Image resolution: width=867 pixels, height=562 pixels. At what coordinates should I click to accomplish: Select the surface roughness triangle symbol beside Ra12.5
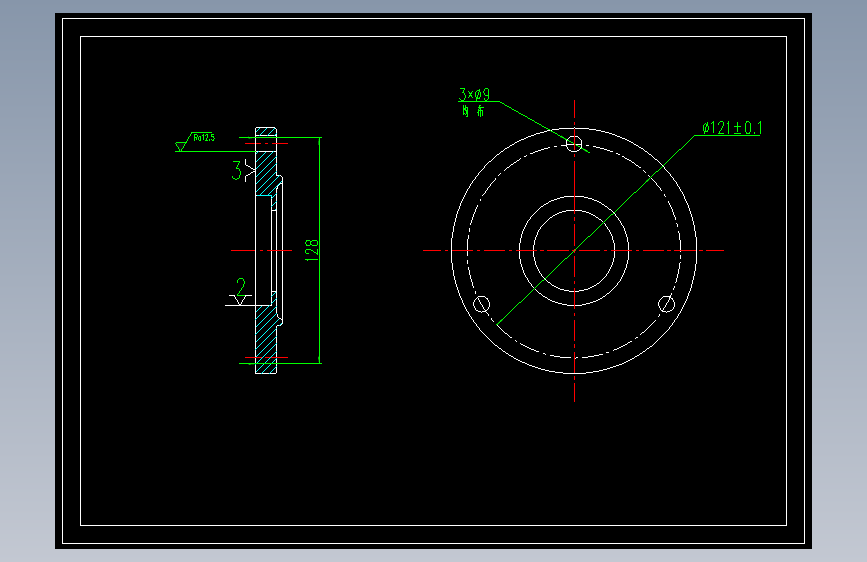pyautogui.click(x=181, y=147)
